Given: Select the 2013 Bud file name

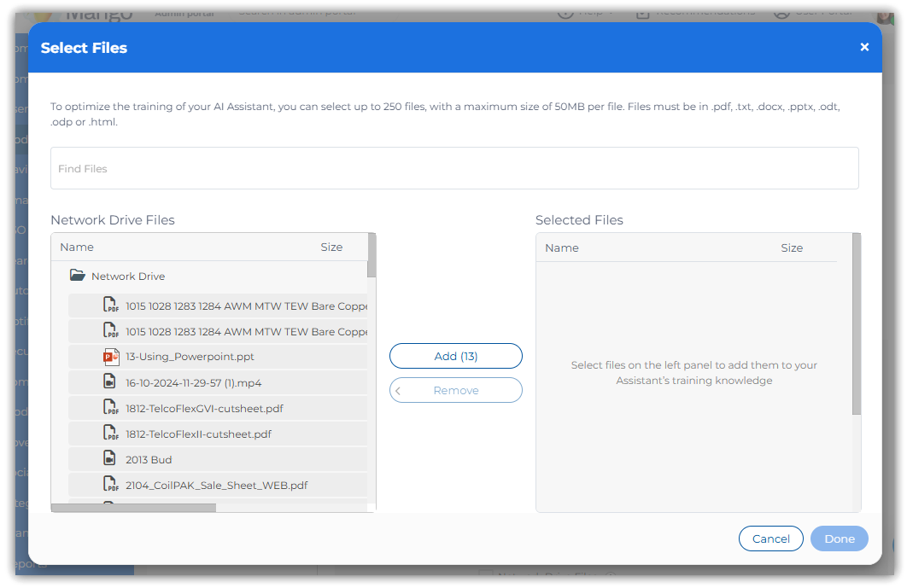Looking at the screenshot, I should pyautogui.click(x=149, y=460).
